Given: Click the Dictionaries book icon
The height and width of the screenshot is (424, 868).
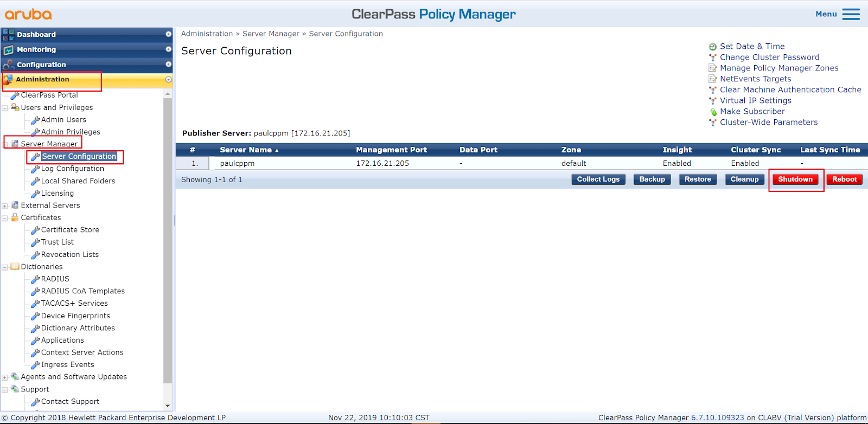Looking at the screenshot, I should pyautogui.click(x=15, y=266).
